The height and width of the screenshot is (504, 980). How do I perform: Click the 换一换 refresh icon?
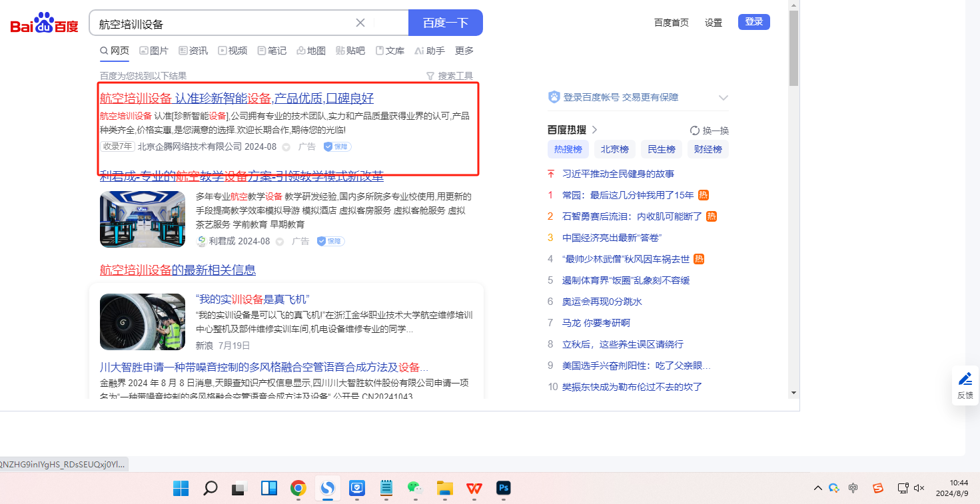click(695, 130)
